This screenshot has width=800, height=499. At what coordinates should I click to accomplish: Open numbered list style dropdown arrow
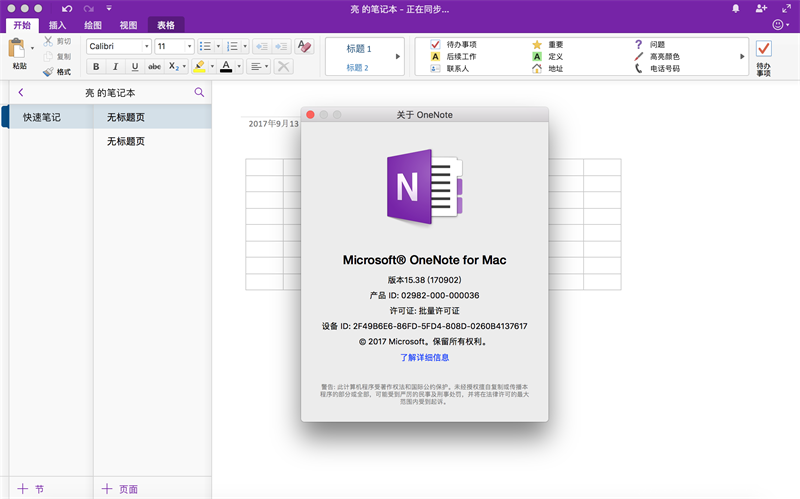click(x=245, y=46)
